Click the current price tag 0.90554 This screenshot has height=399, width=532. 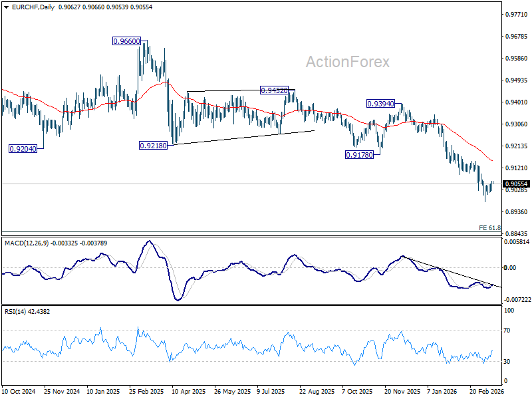pos(517,184)
